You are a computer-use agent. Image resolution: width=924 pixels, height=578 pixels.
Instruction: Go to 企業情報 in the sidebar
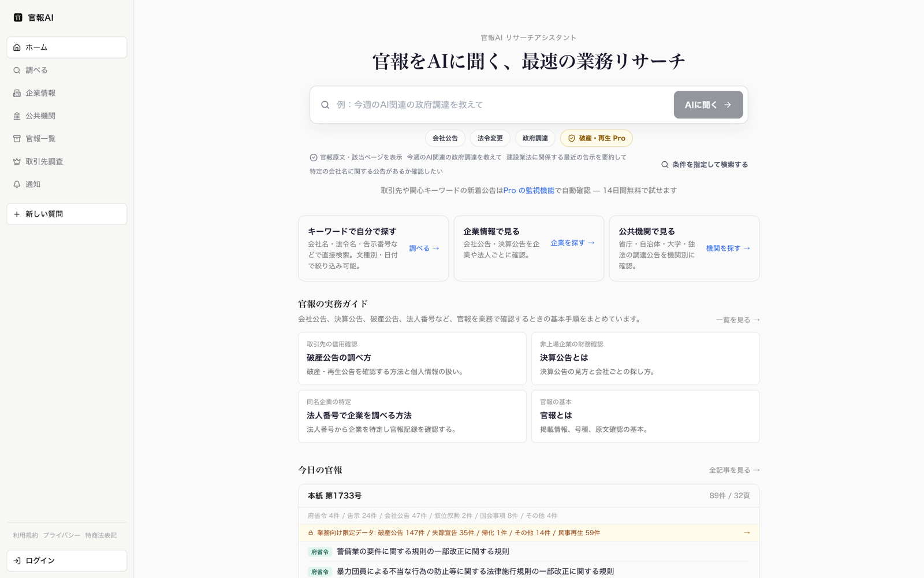pyautogui.click(x=66, y=93)
